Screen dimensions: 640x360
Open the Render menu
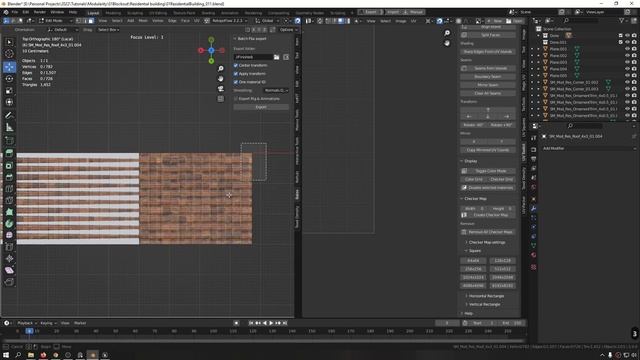point(40,12)
